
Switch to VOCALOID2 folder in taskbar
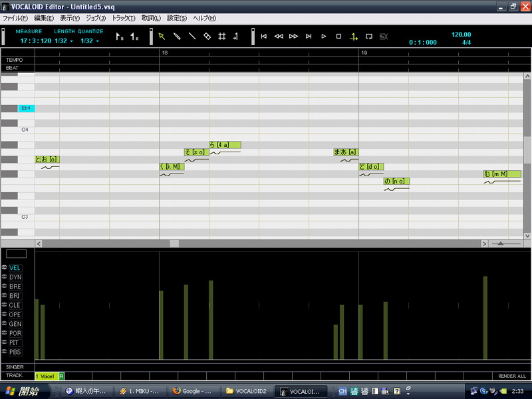click(247, 391)
